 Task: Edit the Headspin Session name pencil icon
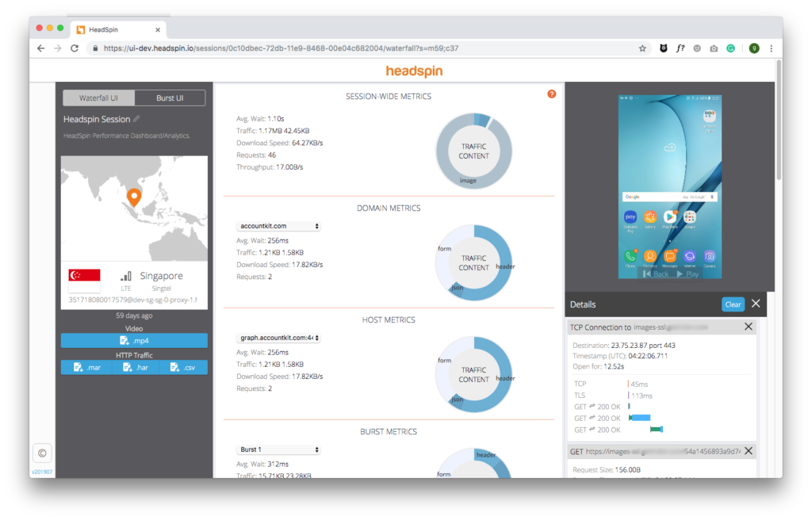coord(136,119)
